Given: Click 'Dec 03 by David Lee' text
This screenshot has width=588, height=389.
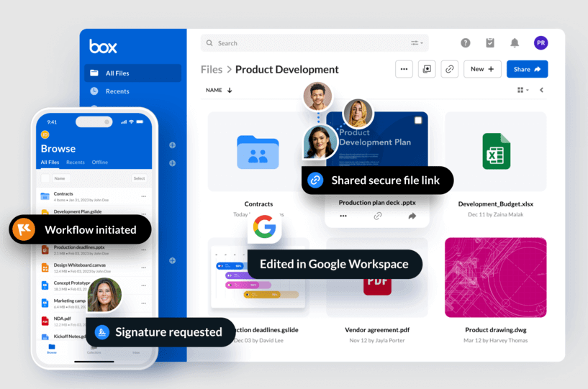Looking at the screenshot, I should pyautogui.click(x=259, y=340).
